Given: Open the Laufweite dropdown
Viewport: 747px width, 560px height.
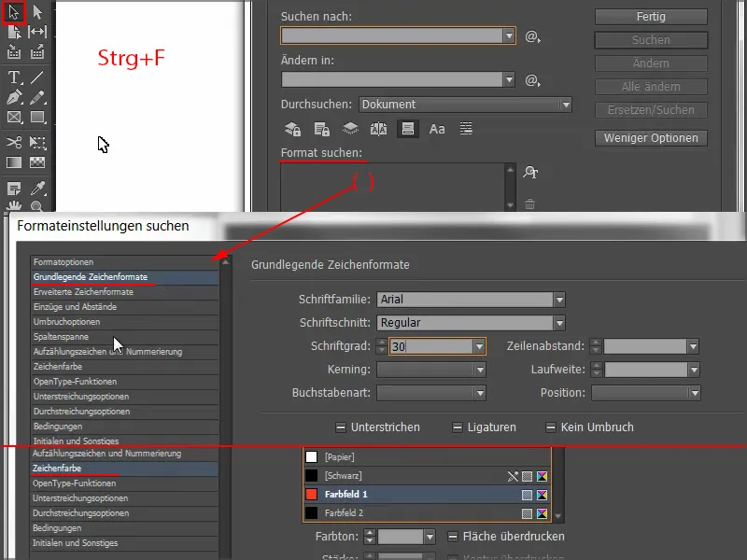Looking at the screenshot, I should pos(694,370).
